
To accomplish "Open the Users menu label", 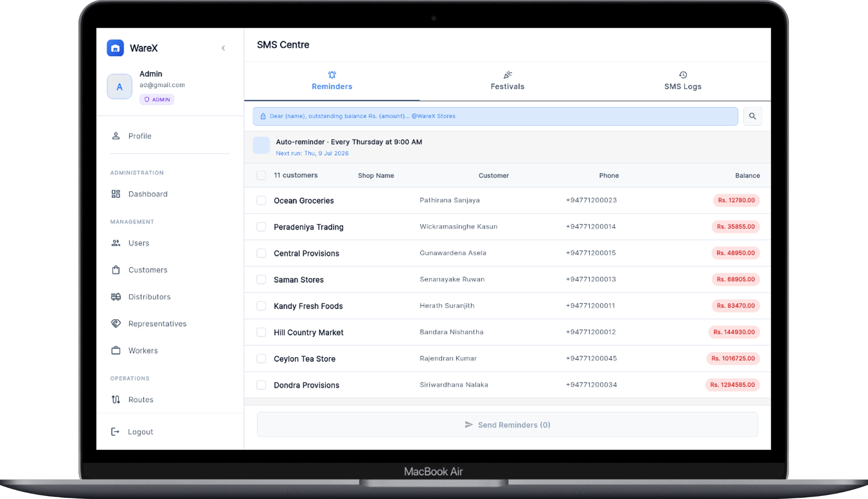I will (x=139, y=243).
